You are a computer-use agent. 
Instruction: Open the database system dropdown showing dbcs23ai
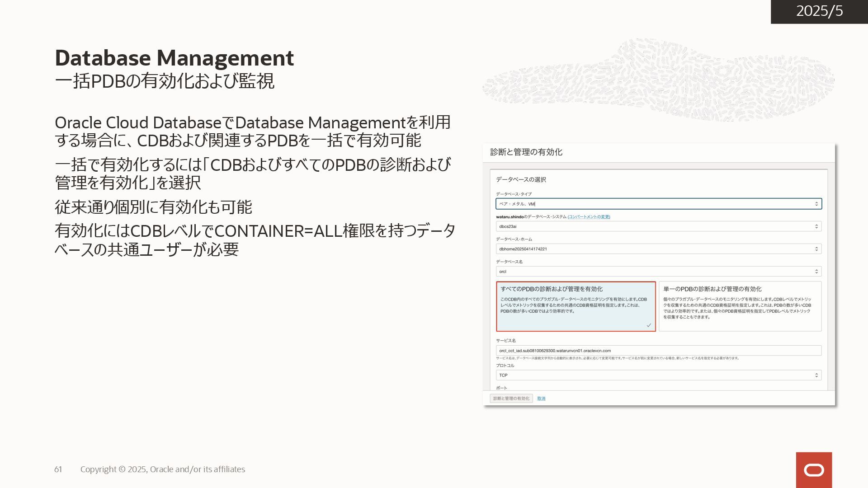tap(659, 226)
